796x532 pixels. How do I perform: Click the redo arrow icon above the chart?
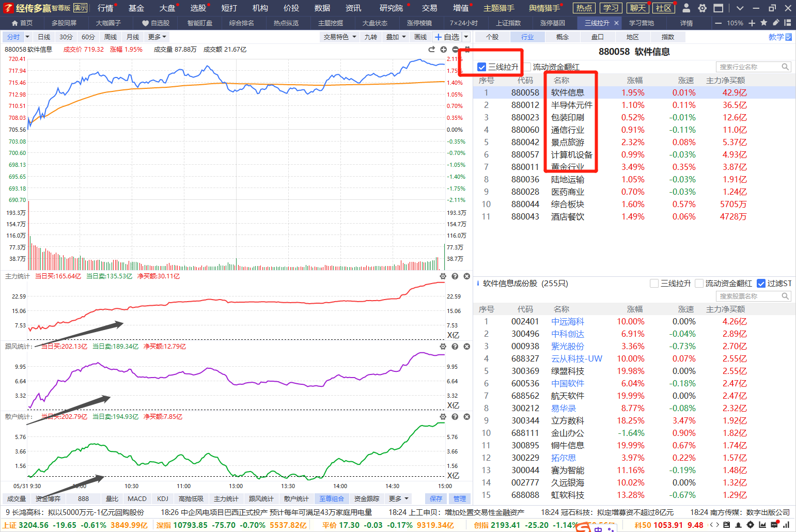[x=432, y=49]
